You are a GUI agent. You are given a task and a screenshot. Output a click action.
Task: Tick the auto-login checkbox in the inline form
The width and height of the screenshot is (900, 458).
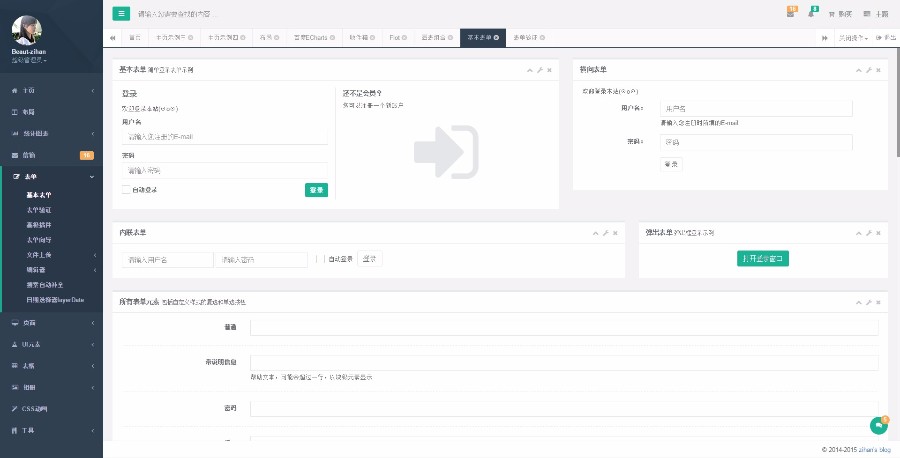[320, 259]
